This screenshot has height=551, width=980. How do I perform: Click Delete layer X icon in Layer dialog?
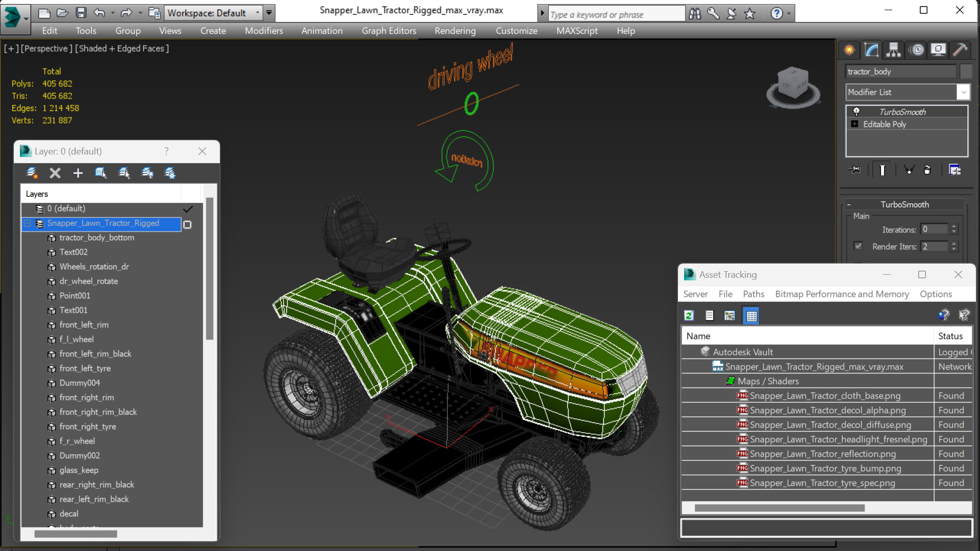[x=55, y=173]
